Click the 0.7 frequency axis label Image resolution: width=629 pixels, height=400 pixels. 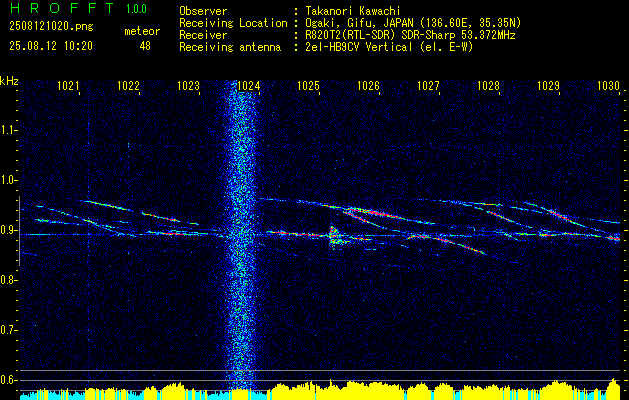(8, 330)
